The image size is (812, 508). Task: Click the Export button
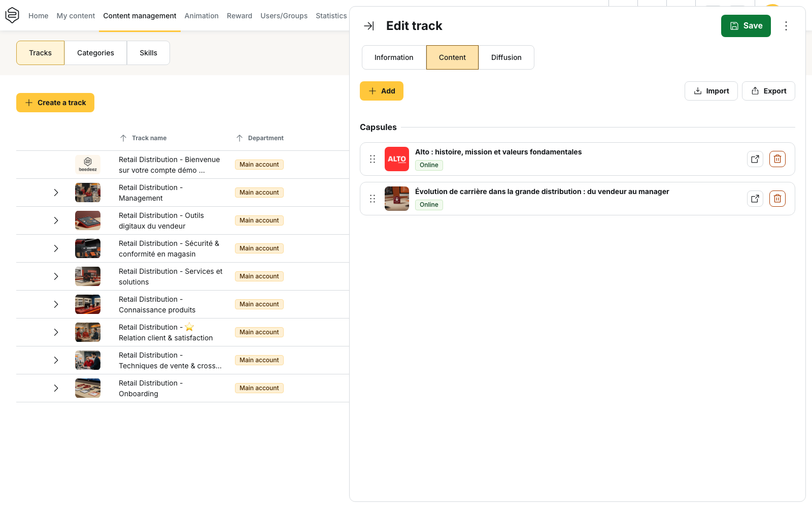point(768,91)
